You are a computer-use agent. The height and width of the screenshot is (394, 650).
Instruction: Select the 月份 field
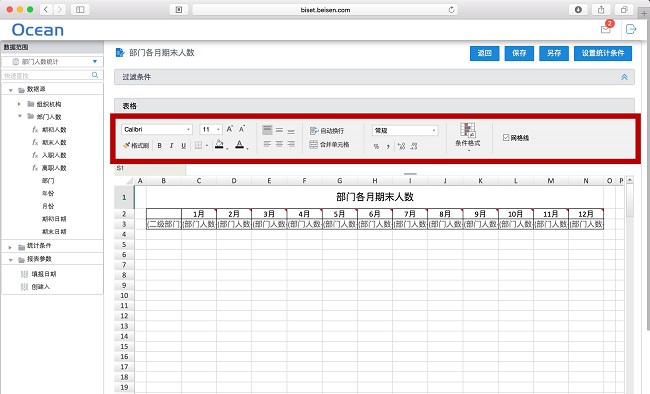[48, 206]
